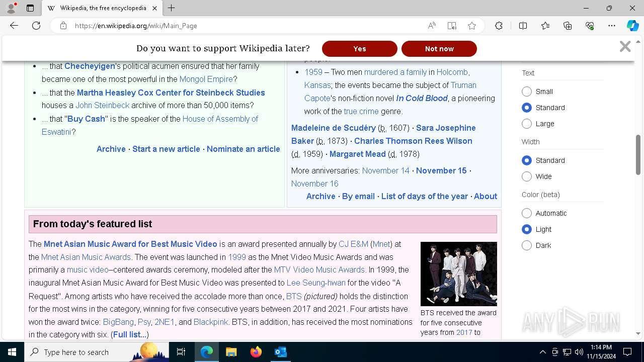Click the address bar URL

click(x=136, y=26)
